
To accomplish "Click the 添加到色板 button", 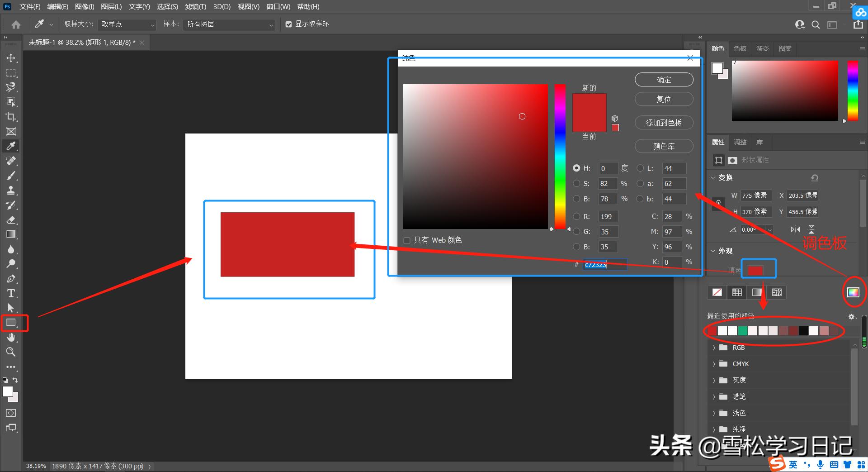I will click(x=664, y=123).
